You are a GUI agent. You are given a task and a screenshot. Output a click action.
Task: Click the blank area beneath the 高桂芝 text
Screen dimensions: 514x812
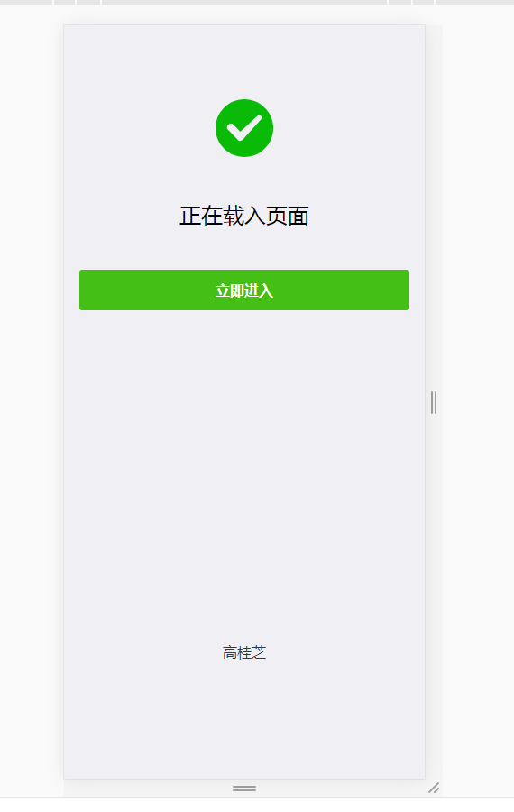(244, 720)
